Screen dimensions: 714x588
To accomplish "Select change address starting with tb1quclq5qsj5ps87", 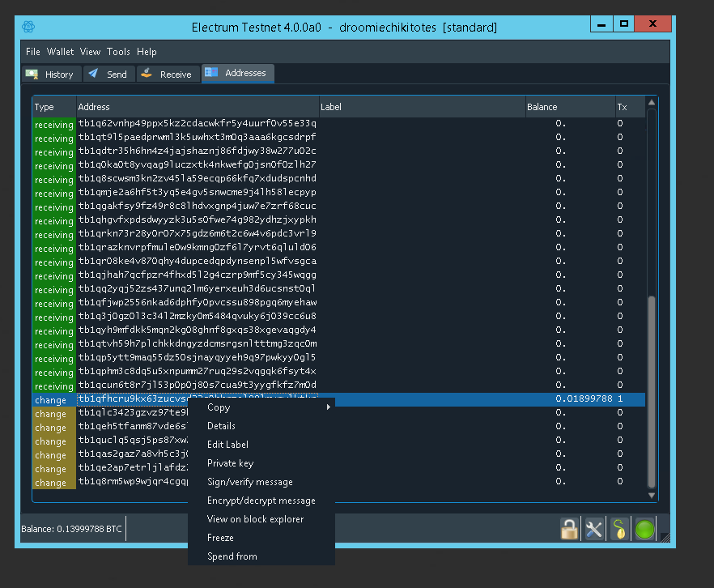I will point(133,440).
